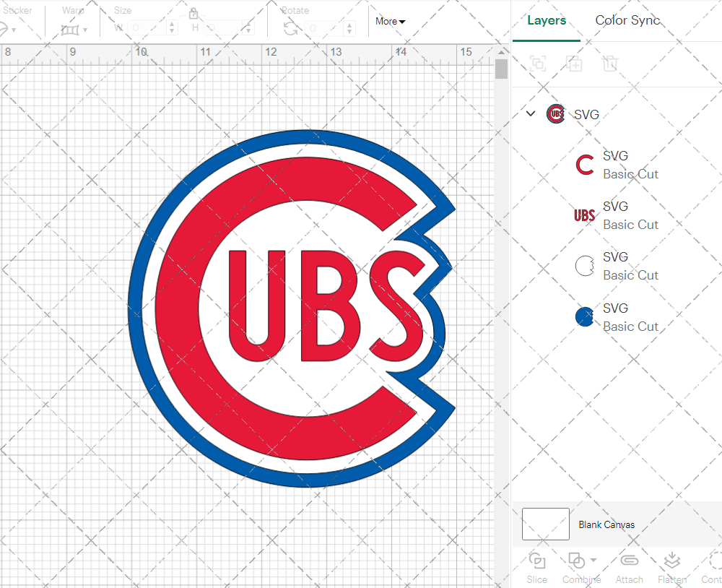Click the Group layers icon
722x588 pixels.
[538, 63]
